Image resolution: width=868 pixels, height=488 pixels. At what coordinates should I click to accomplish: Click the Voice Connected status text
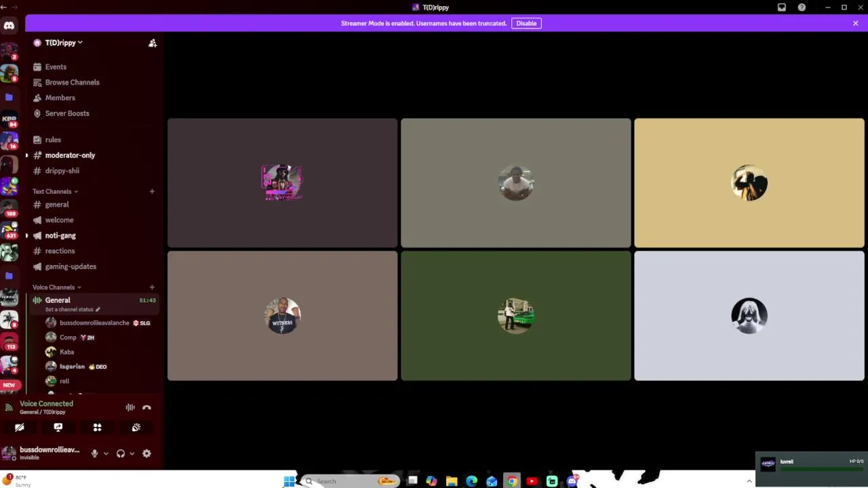pos(46,403)
